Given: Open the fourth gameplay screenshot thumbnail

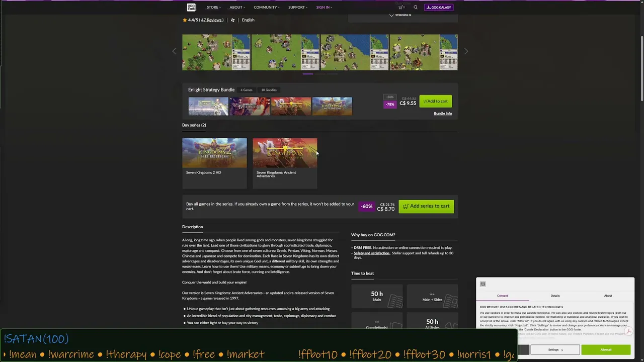Looking at the screenshot, I should [x=424, y=52].
